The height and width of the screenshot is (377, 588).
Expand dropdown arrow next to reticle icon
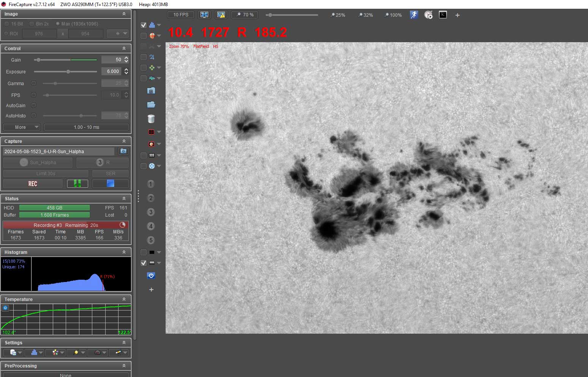pos(159,36)
